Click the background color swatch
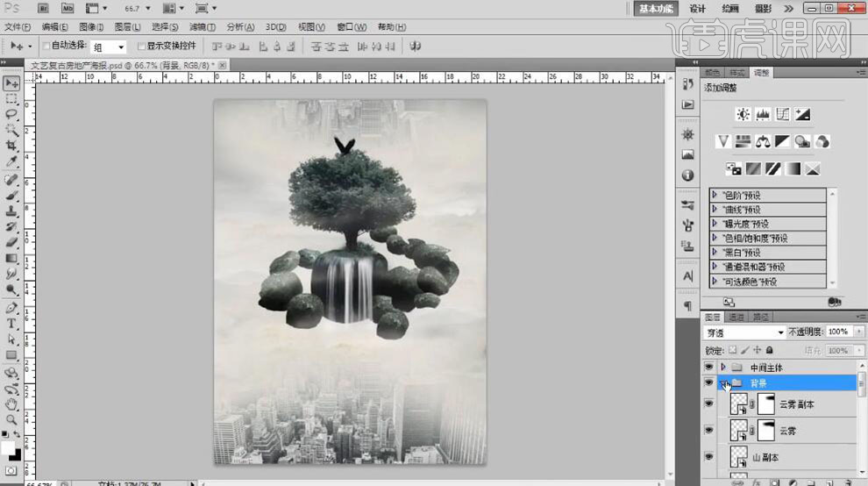 [16, 455]
